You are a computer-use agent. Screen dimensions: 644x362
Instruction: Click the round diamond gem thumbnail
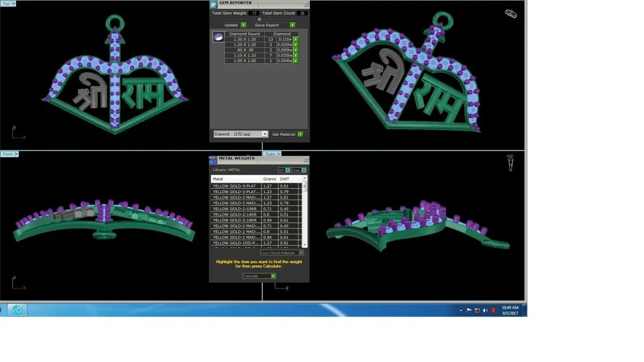218,36
